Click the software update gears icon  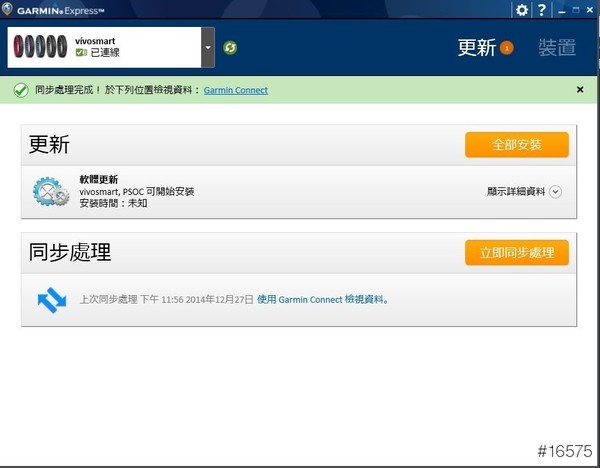(51, 191)
